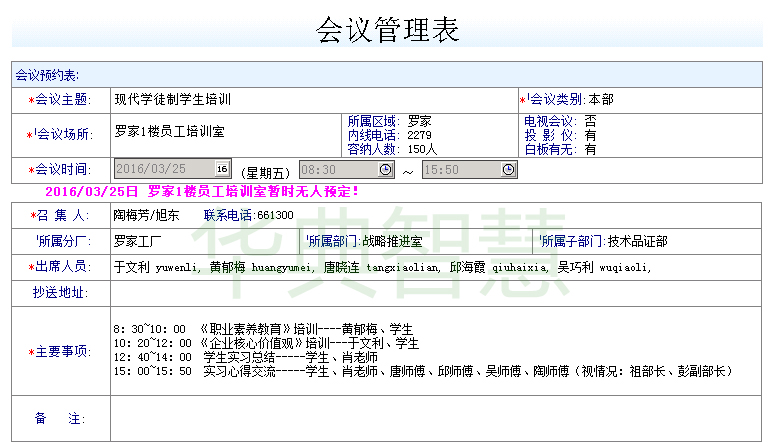Image resolution: width=772 pixels, height=446 pixels.
Task: Click the department value 战略推进室
Action: (392, 241)
